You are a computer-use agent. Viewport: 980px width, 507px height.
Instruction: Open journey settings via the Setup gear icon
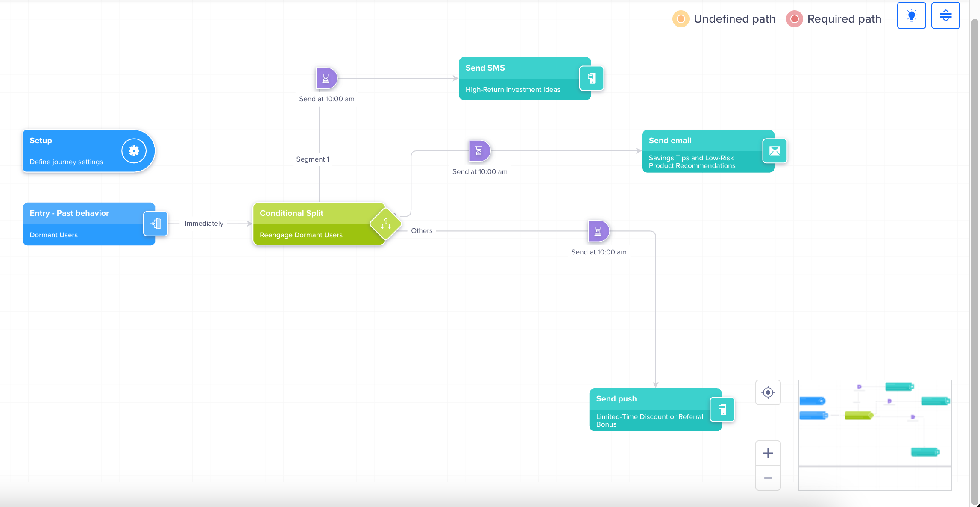click(x=134, y=150)
